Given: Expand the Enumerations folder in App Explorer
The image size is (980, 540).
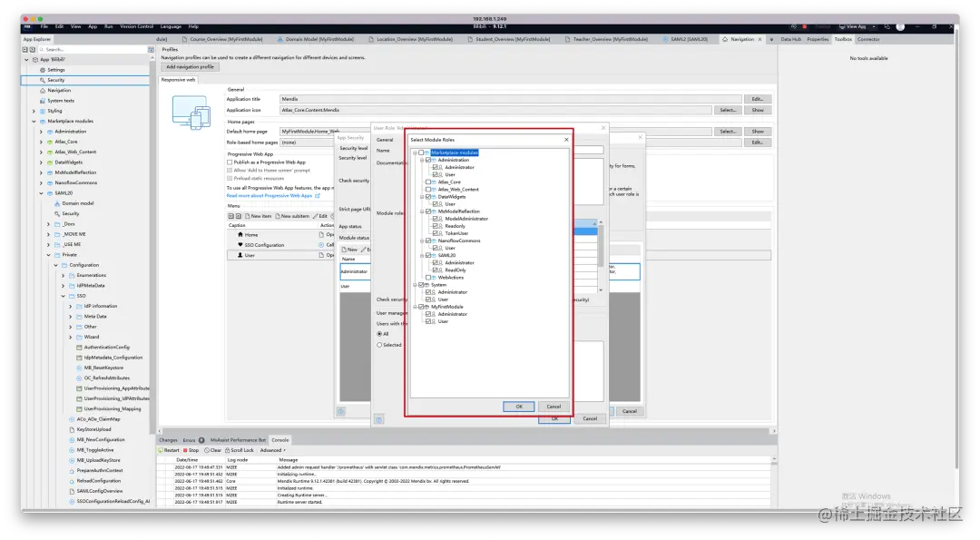Looking at the screenshot, I should [64, 275].
